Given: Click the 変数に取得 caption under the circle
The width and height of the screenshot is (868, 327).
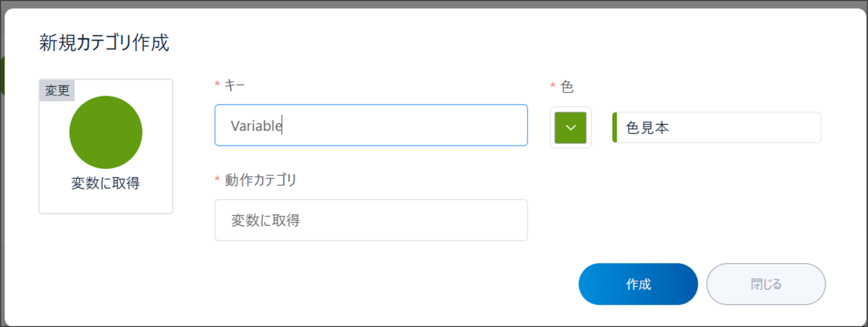Looking at the screenshot, I should [105, 183].
